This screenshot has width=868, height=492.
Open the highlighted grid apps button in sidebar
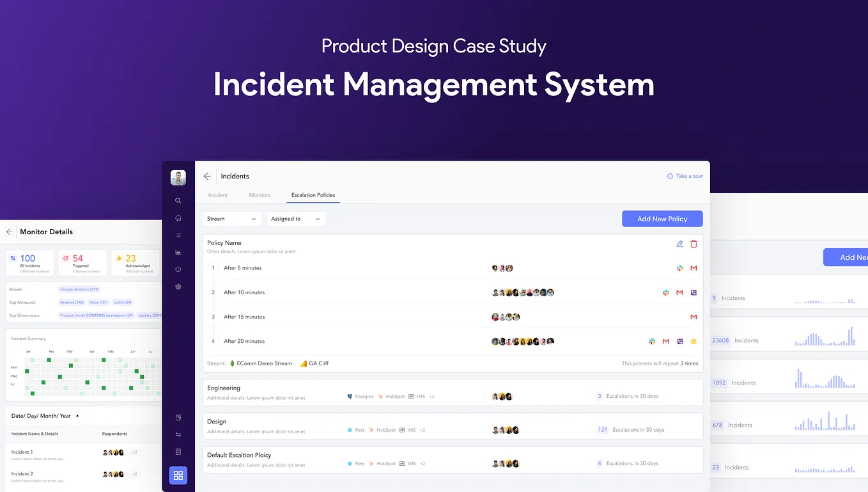[178, 475]
